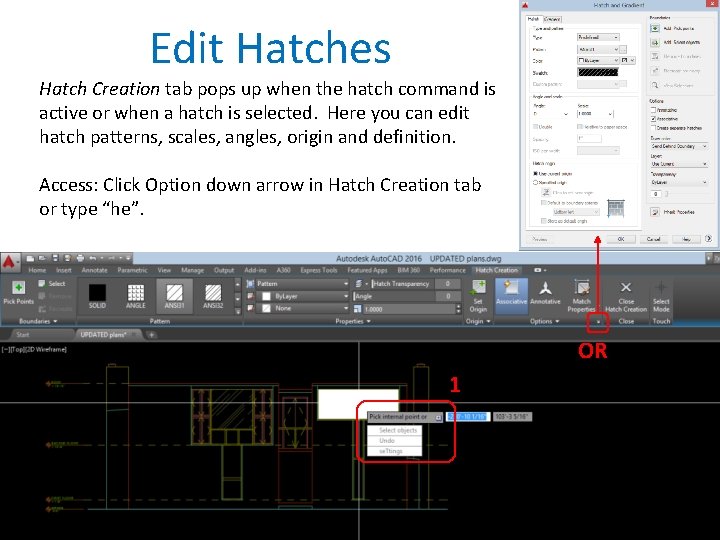Open the Insert ribbon tab
This screenshot has width=720, height=540.
tap(64, 270)
